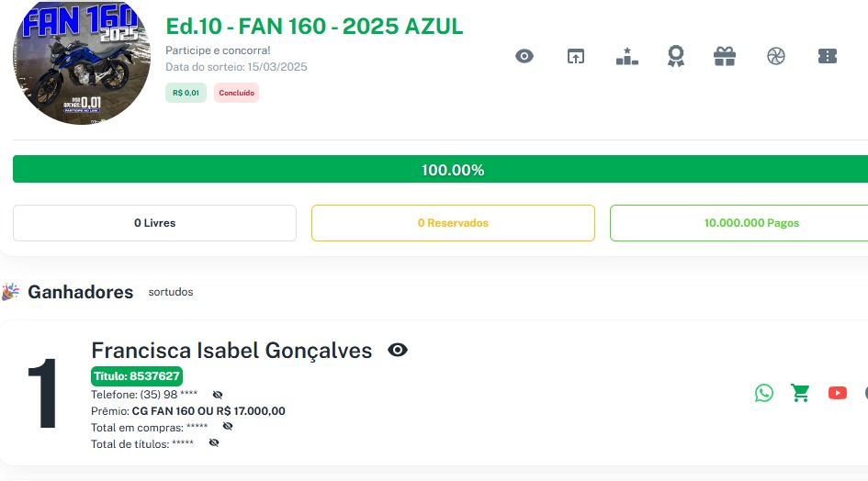This screenshot has width=868, height=481.
Task: Click the award ribbon medal icon
Action: (x=676, y=56)
